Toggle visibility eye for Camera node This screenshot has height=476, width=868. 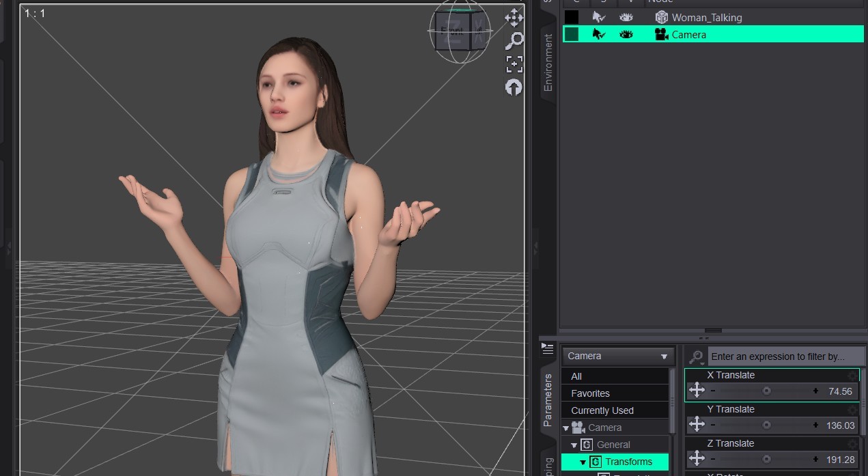click(626, 34)
